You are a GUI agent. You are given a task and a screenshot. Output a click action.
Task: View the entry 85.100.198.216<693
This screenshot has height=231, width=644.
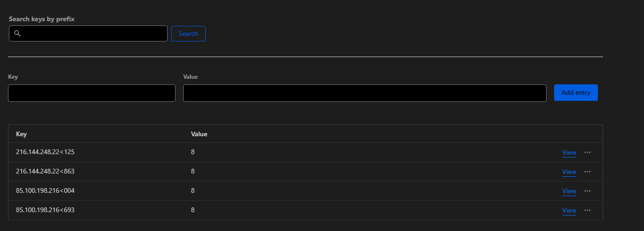569,211
